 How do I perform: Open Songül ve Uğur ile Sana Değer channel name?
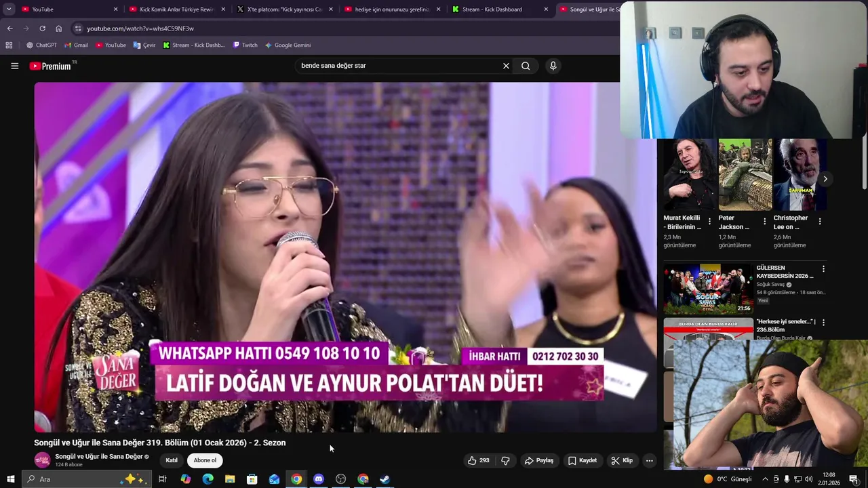99,456
